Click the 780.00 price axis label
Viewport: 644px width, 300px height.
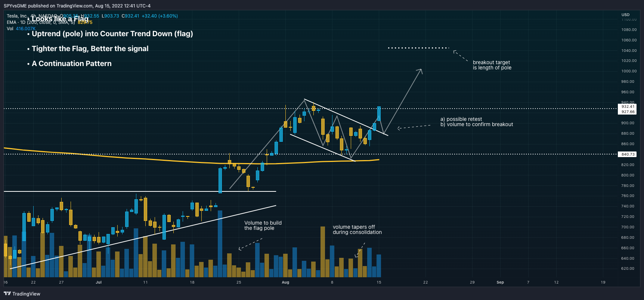pyautogui.click(x=628, y=185)
